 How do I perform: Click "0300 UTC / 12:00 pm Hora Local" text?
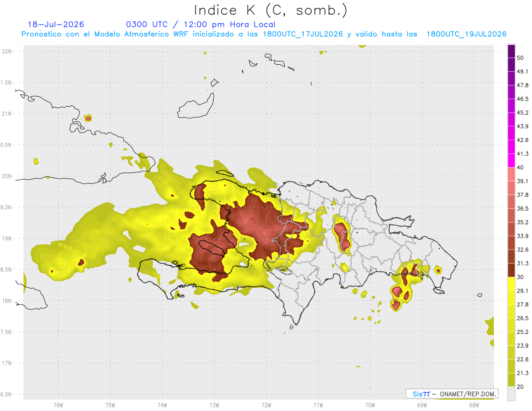click(x=201, y=24)
